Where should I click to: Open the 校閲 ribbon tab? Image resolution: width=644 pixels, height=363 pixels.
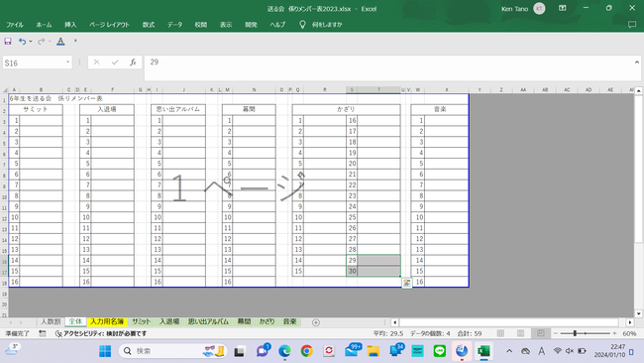201,25
